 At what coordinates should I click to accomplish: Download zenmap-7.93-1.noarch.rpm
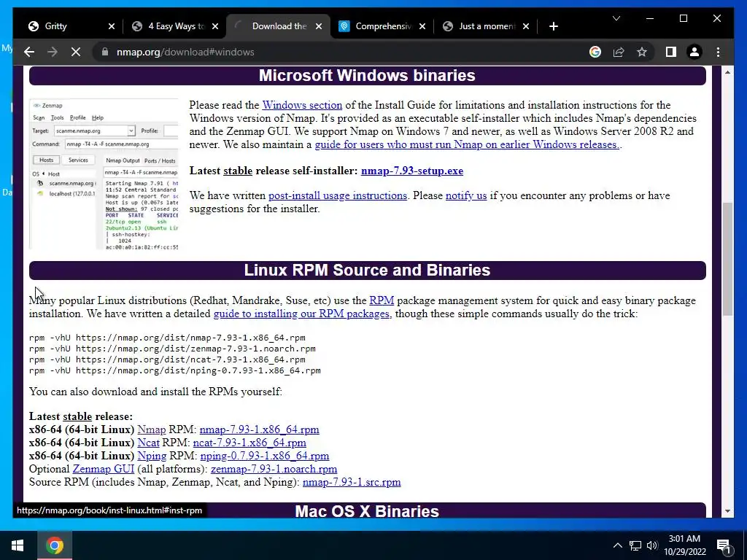[274, 469]
